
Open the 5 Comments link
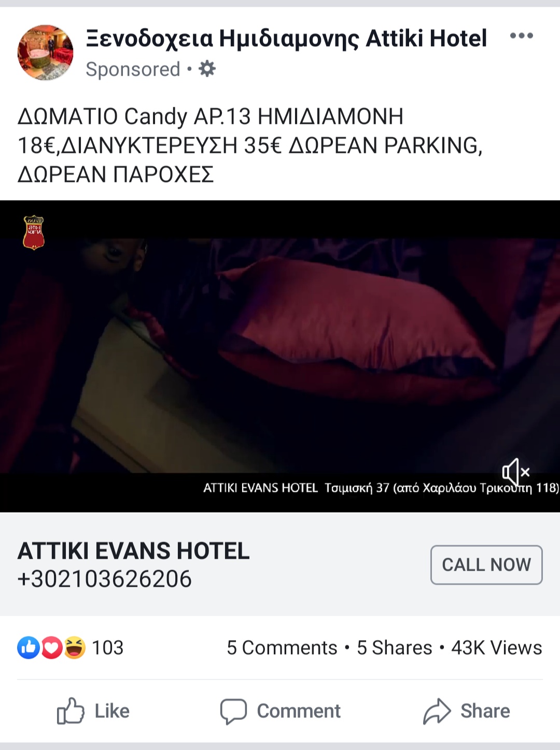pyautogui.click(x=282, y=647)
